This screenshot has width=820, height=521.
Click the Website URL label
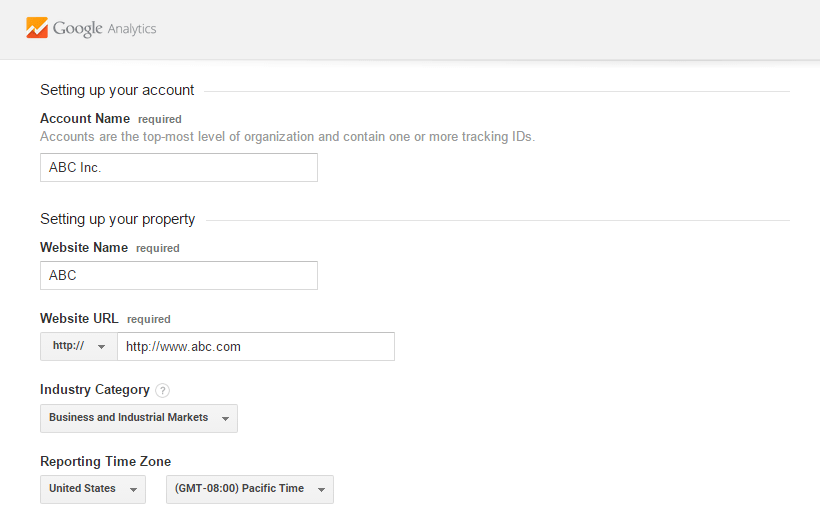[79, 319]
